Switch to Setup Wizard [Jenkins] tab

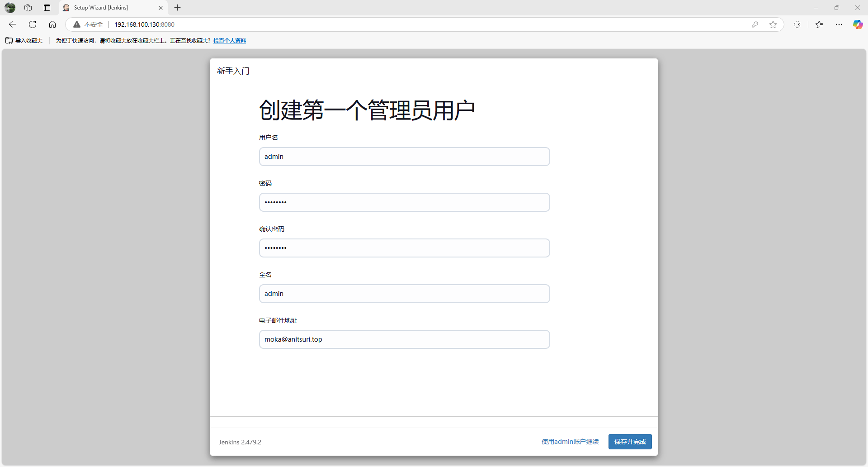click(x=108, y=8)
